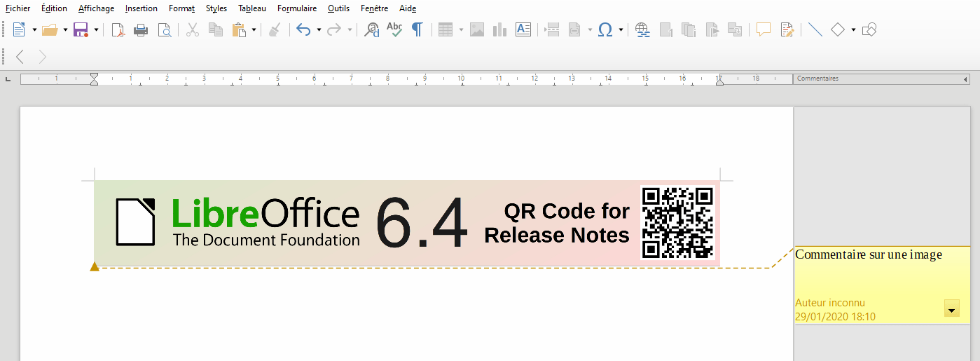Toggle the track changes toolbar
980x361 pixels.
(x=787, y=29)
